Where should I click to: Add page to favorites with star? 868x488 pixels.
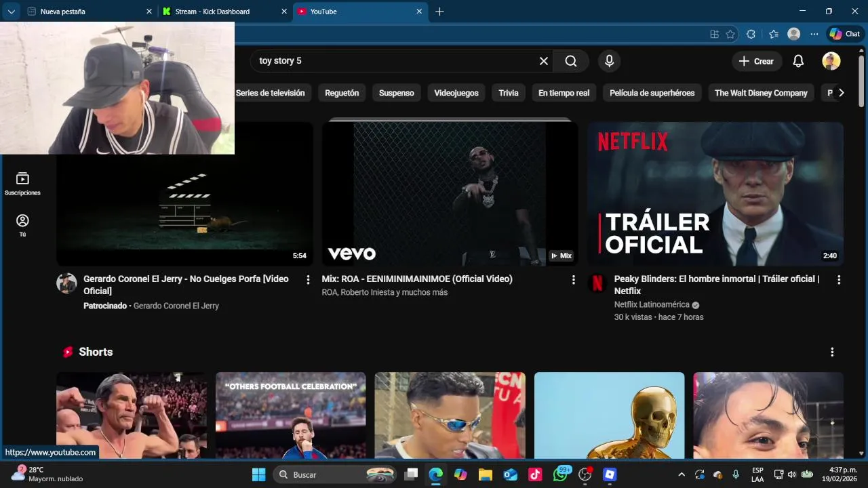(730, 34)
